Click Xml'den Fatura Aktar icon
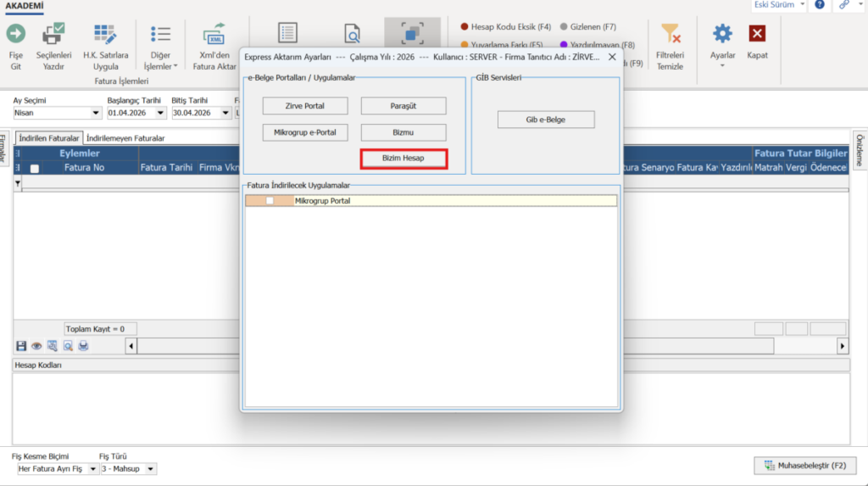 pos(214,34)
